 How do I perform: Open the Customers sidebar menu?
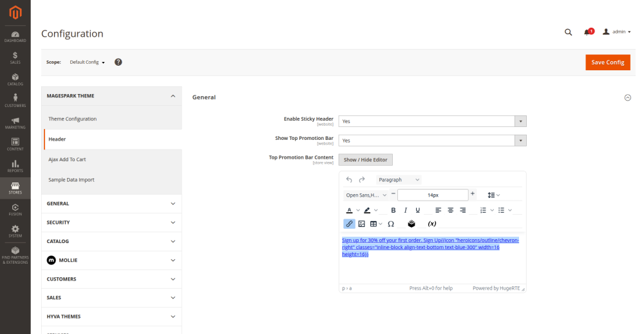tap(15, 101)
